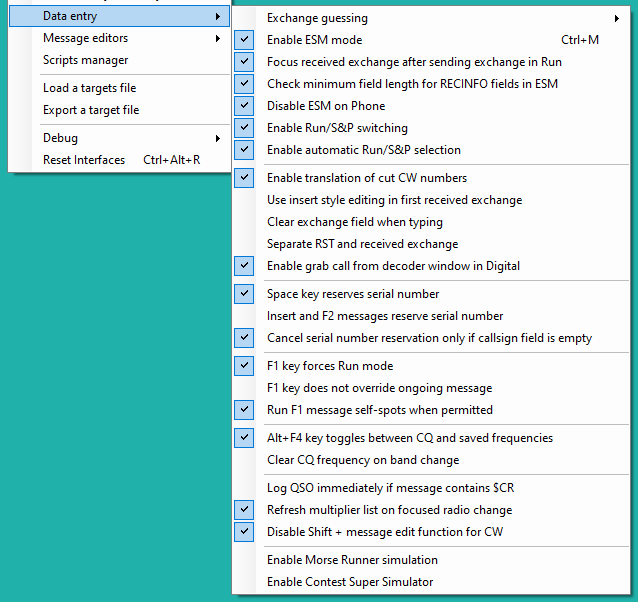Screen dimensions: 638x602
Task: Toggle Run F1 message self-spots when permitted
Action: point(431,410)
